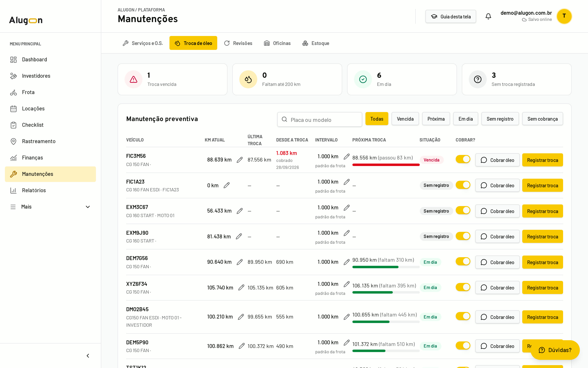Click Registrar troca for FIC3M56
The height and width of the screenshot is (368, 588).
[x=542, y=160]
